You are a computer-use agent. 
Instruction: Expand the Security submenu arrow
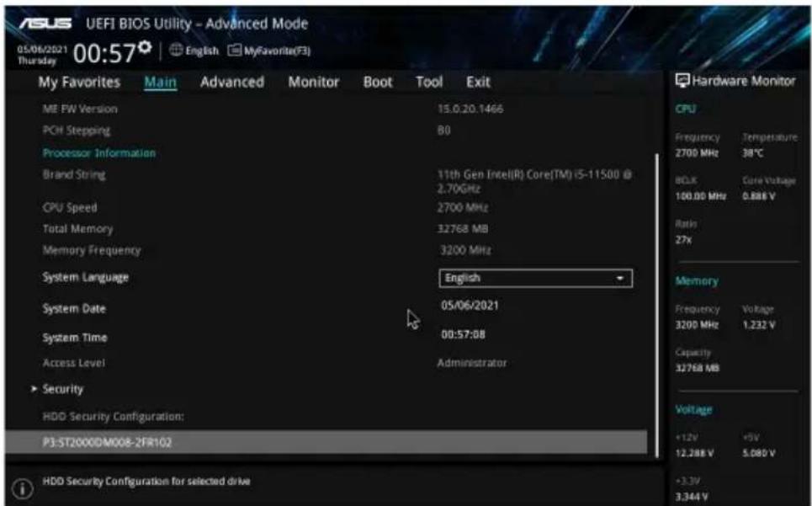point(34,388)
